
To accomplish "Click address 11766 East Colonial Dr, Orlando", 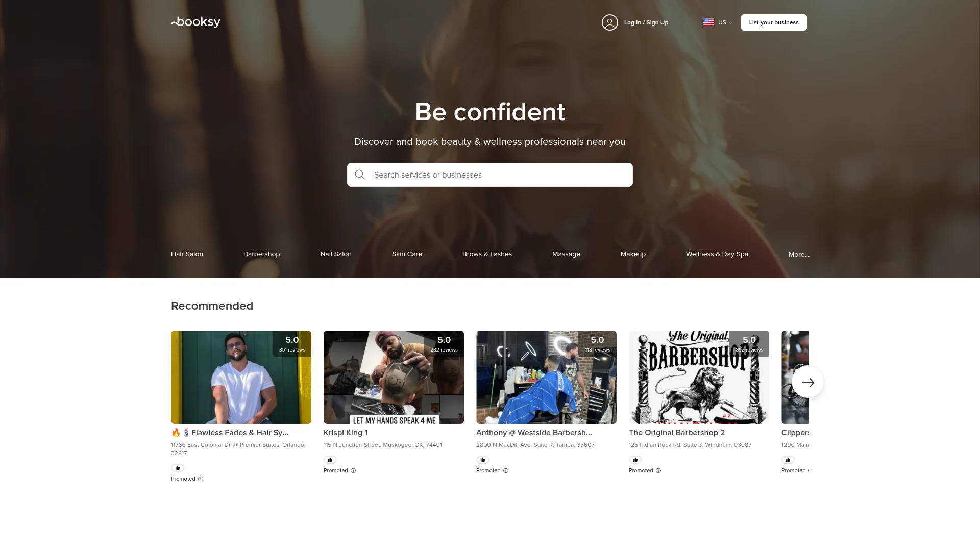I will (x=238, y=449).
